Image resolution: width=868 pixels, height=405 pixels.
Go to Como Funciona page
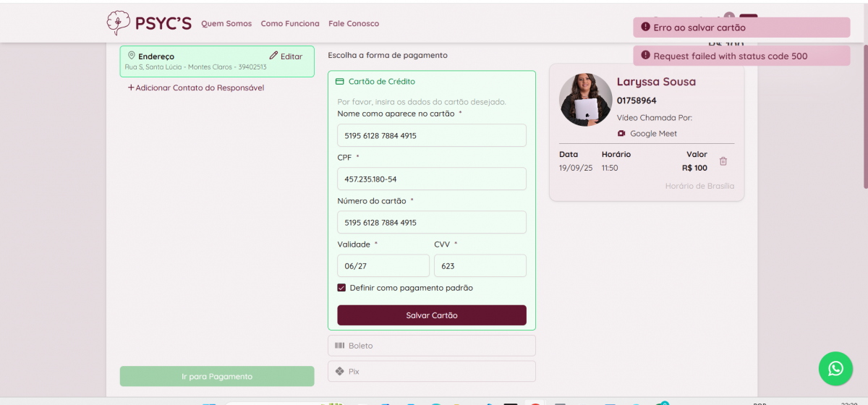(290, 24)
